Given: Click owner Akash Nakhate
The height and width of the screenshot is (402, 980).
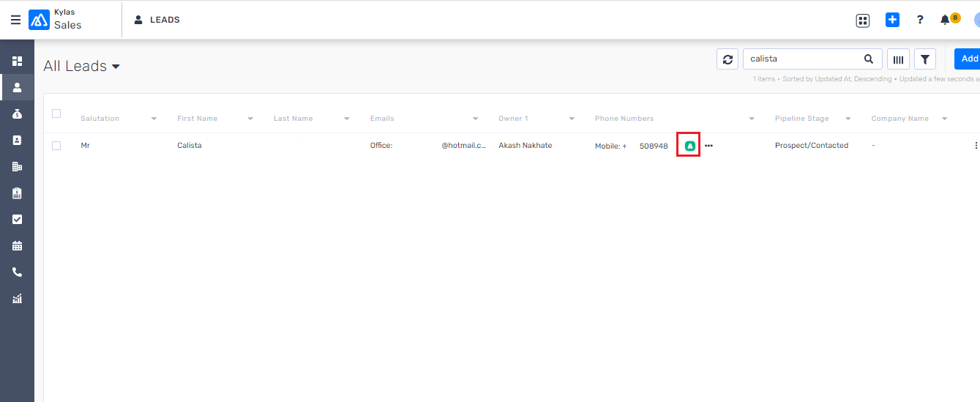Looking at the screenshot, I should click(525, 146).
